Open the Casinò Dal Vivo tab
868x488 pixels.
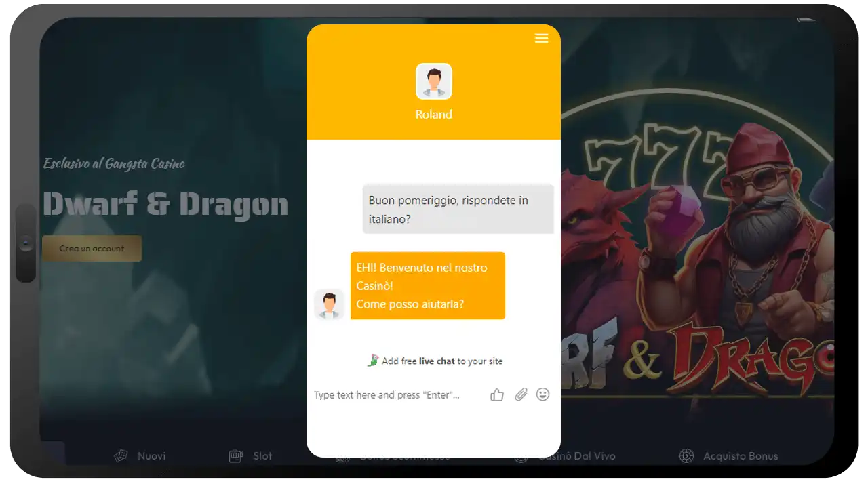pos(566,456)
